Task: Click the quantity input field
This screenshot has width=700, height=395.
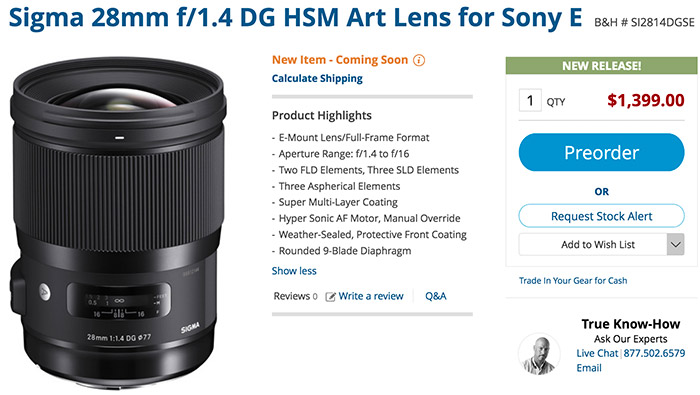Action: (x=530, y=100)
